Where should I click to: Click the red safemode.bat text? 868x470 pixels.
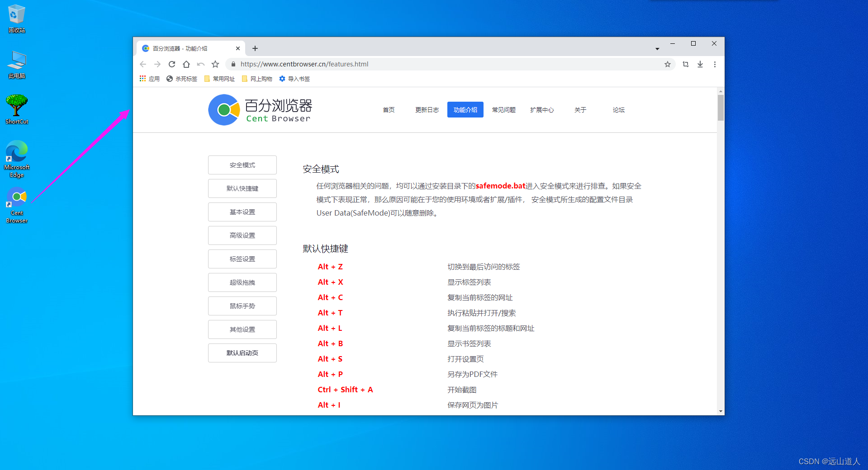[x=500, y=186]
